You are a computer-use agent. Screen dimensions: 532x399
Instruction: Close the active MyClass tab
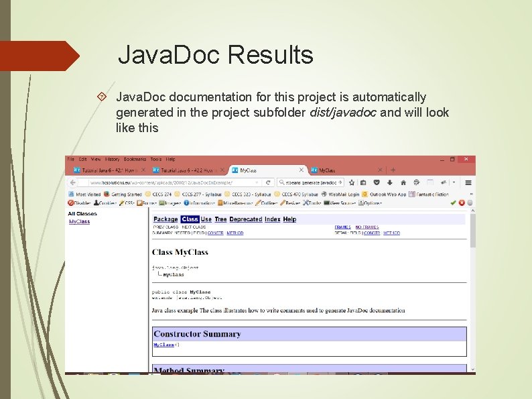(302, 170)
